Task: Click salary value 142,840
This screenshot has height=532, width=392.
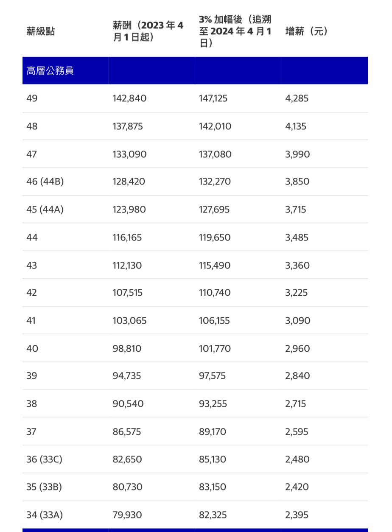Action: (129, 98)
